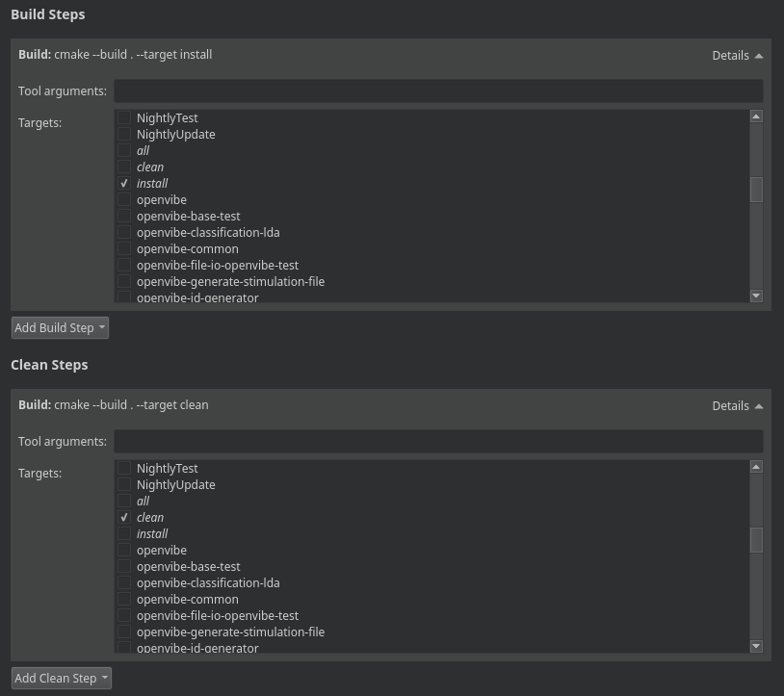Uncheck the install target in Build Steps

(x=124, y=184)
